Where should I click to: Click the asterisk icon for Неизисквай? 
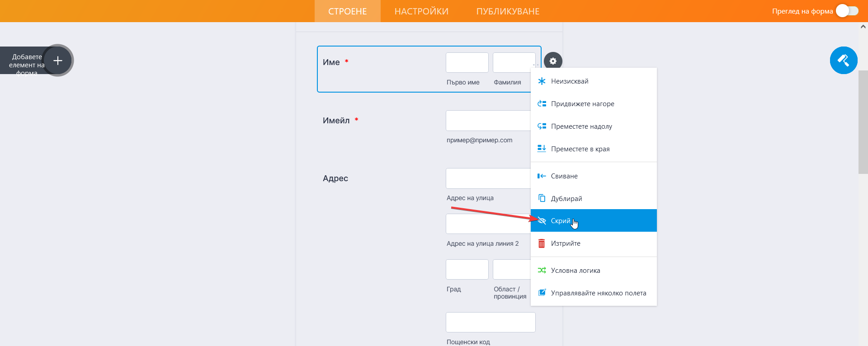click(542, 81)
